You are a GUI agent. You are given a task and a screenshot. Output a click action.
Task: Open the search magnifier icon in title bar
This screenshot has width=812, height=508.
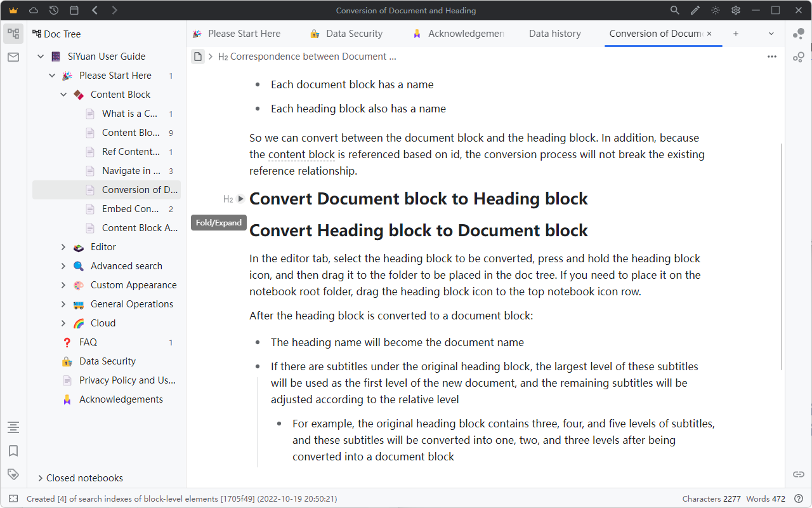coord(675,10)
